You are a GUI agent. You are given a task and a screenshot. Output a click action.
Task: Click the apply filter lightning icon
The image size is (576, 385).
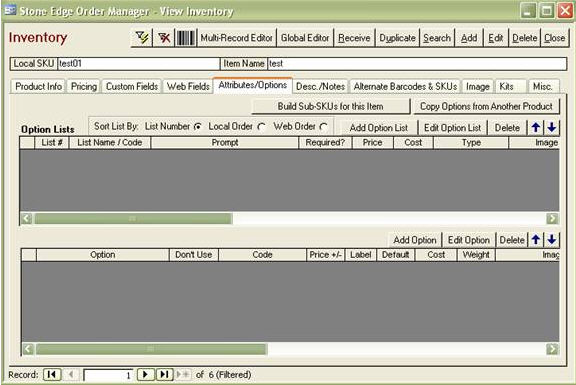tap(142, 37)
